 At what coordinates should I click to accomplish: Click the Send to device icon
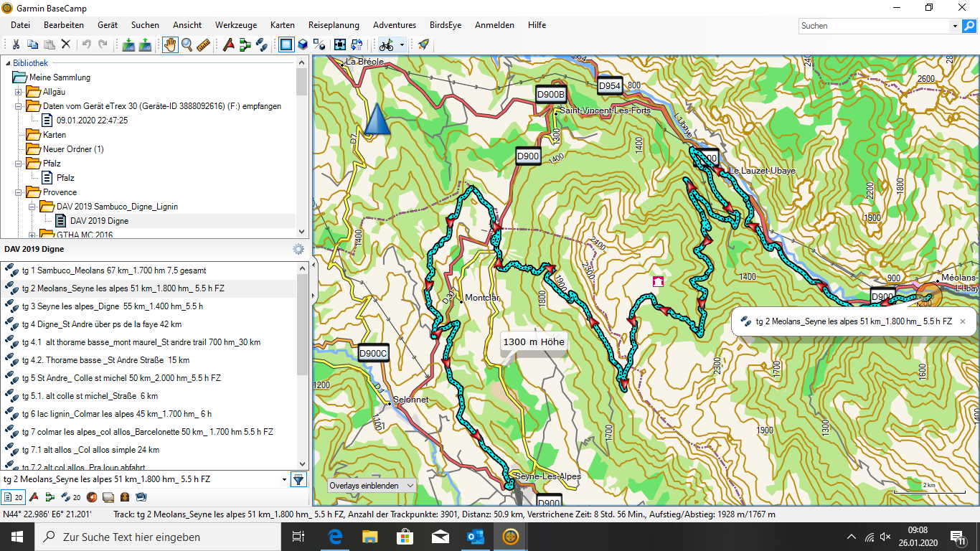128,44
